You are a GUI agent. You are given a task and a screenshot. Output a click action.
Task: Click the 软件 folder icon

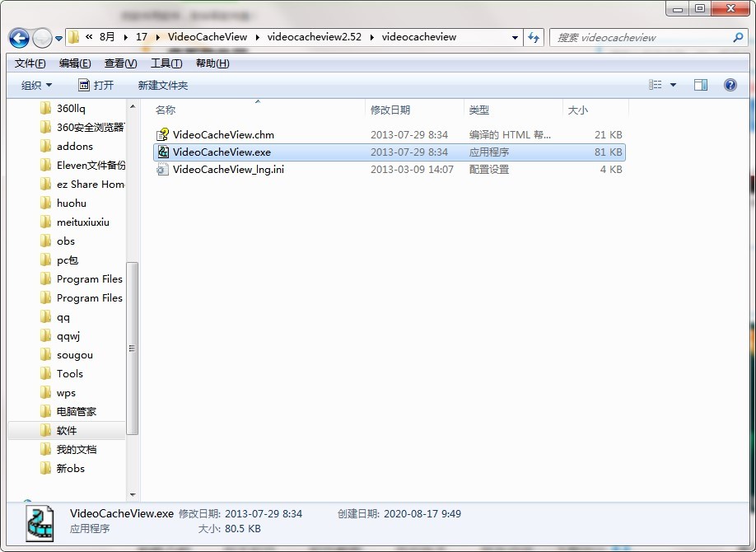[x=45, y=430]
